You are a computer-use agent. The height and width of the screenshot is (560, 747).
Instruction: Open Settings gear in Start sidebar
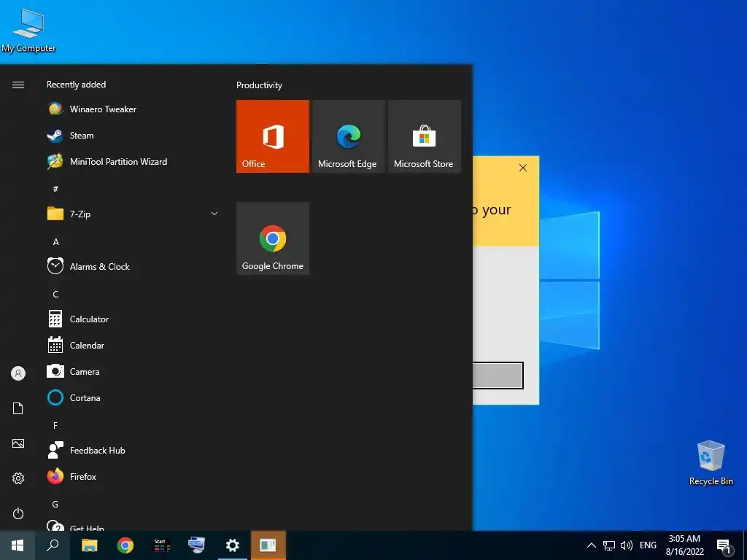coord(18,478)
